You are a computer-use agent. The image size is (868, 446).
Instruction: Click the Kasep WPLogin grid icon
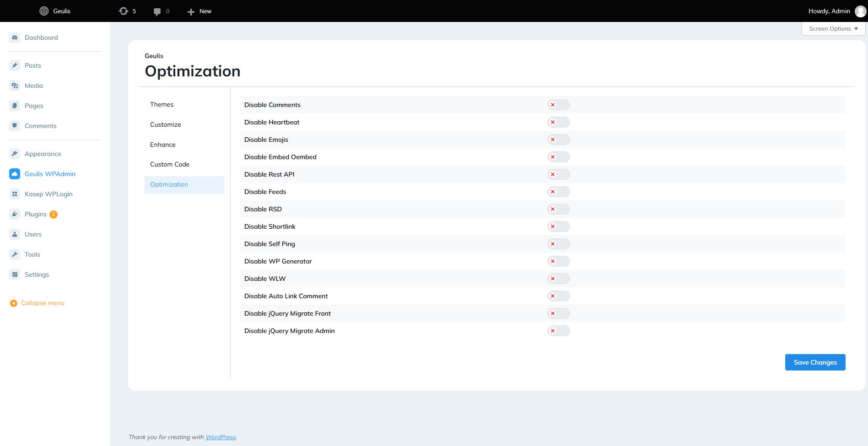(15, 194)
